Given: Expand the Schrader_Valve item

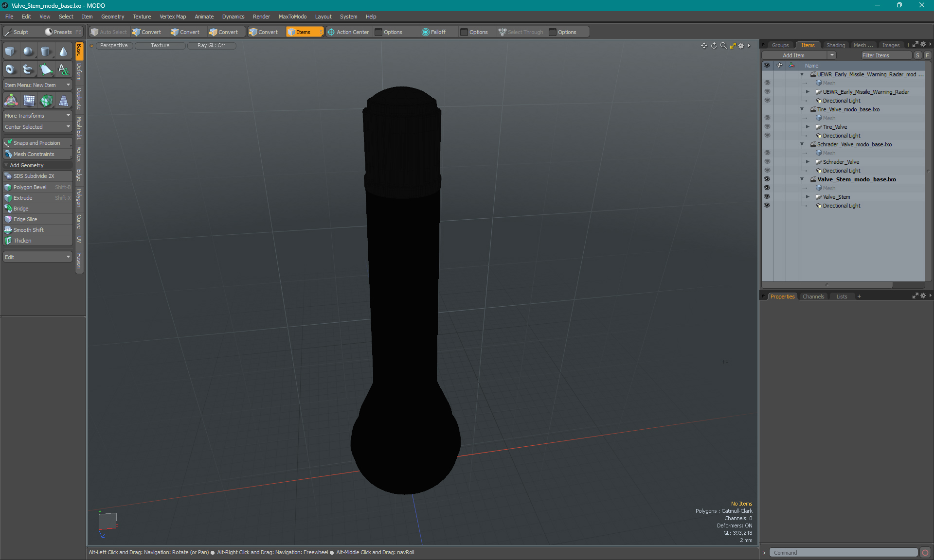Looking at the screenshot, I should pos(808,162).
